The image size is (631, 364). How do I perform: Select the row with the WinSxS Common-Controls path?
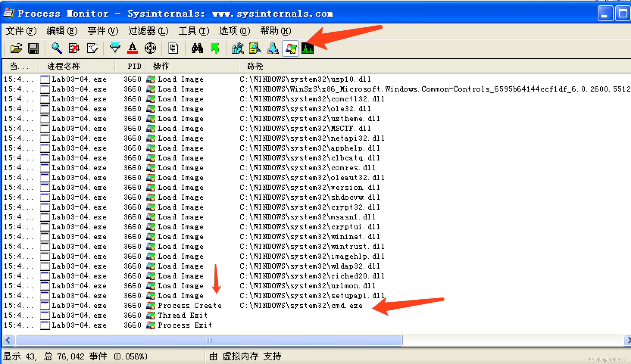click(316, 89)
